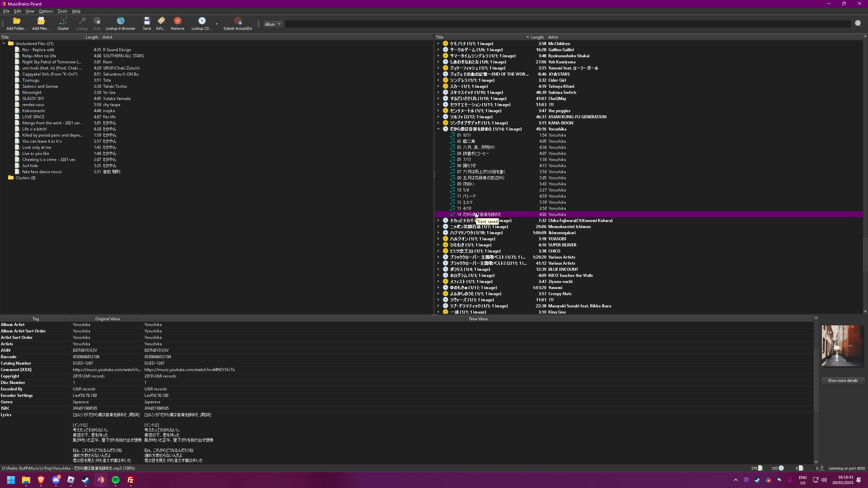Click Show more details button
The width and height of the screenshot is (868, 488).
[843, 381]
